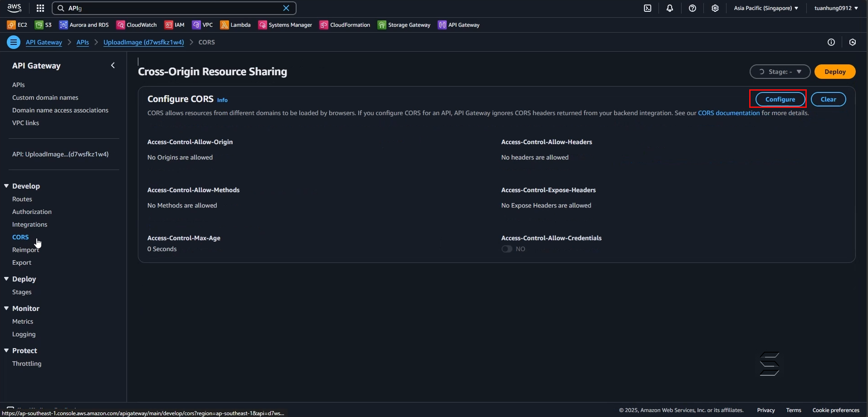Open the help question mark icon
The height and width of the screenshot is (417, 868).
pos(692,8)
